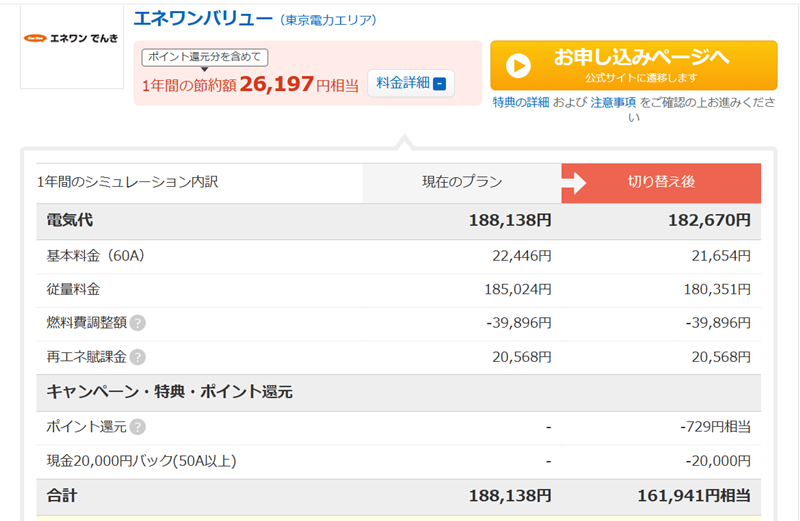The height and width of the screenshot is (521, 800).
Task: Open the 注意事項 link
Action: click(x=613, y=103)
